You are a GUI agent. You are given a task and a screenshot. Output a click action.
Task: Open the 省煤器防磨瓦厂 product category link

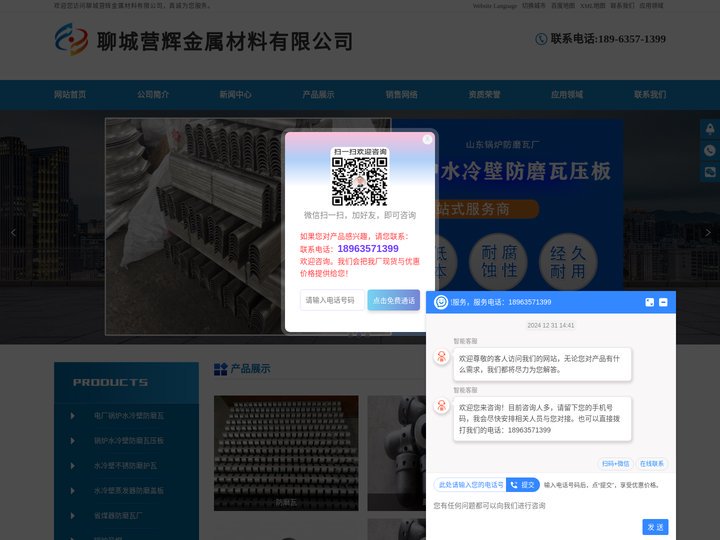tap(118, 516)
